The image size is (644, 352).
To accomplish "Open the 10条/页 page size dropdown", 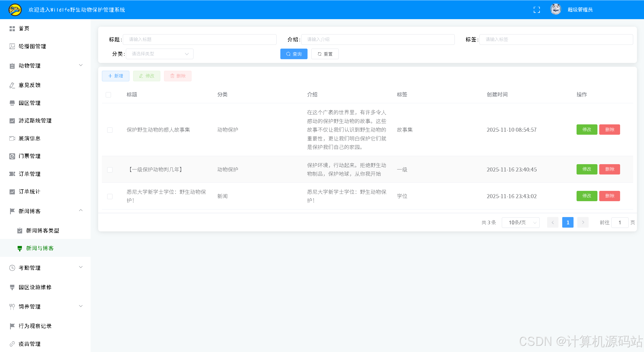I will click(x=520, y=223).
